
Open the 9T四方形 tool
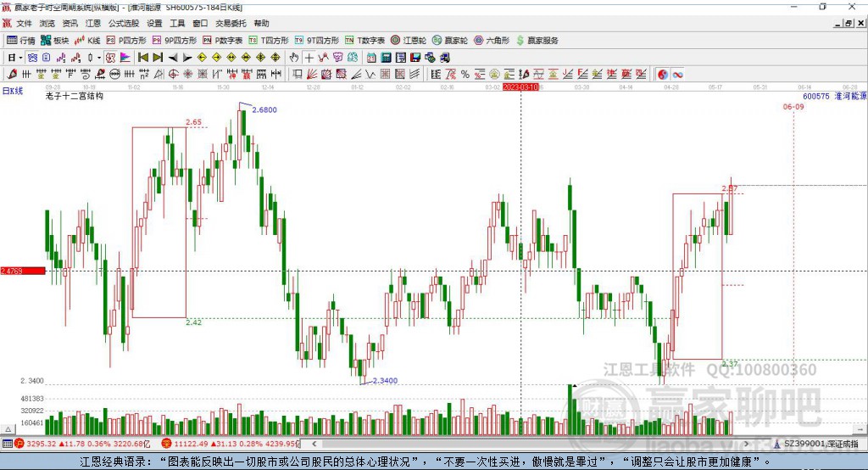(317, 41)
